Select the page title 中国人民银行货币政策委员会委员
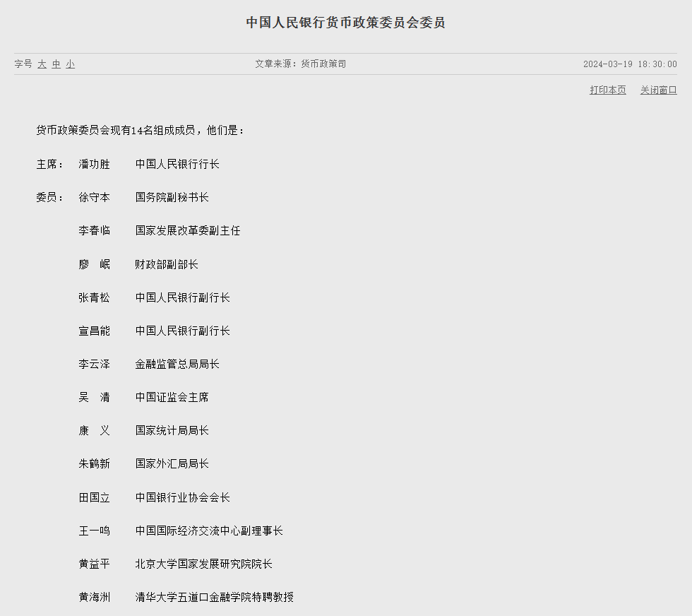692x616 pixels. 345,23
